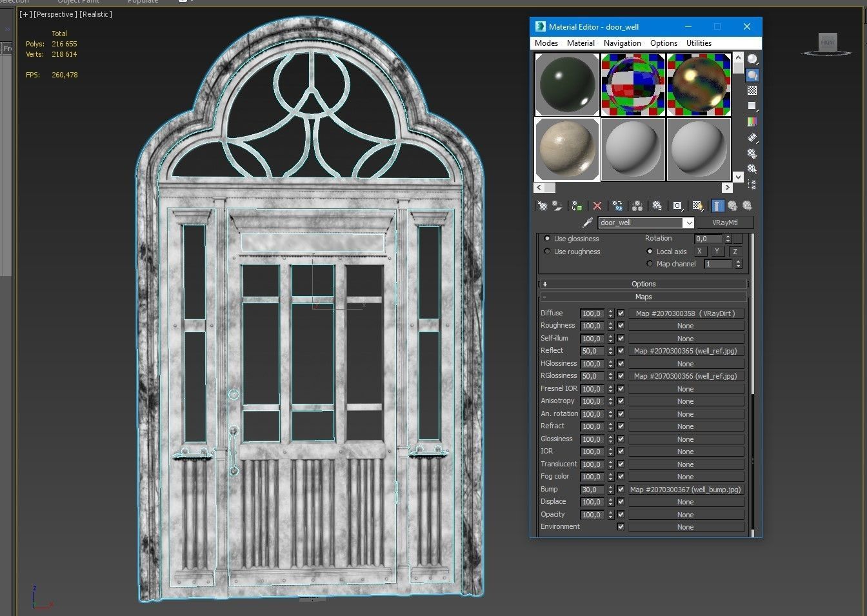Open the Diffuse VRayDirt map button
Viewport: 867px width, 616px height.
tap(685, 313)
